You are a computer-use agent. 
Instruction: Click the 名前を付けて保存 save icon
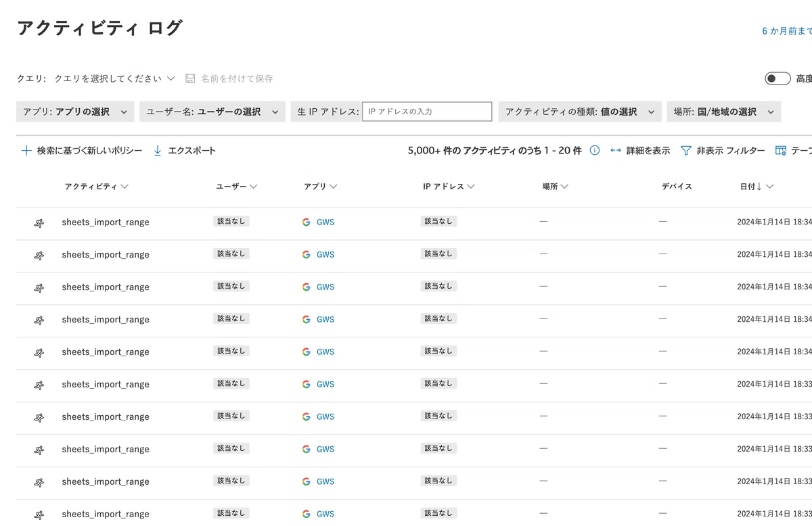pos(190,78)
